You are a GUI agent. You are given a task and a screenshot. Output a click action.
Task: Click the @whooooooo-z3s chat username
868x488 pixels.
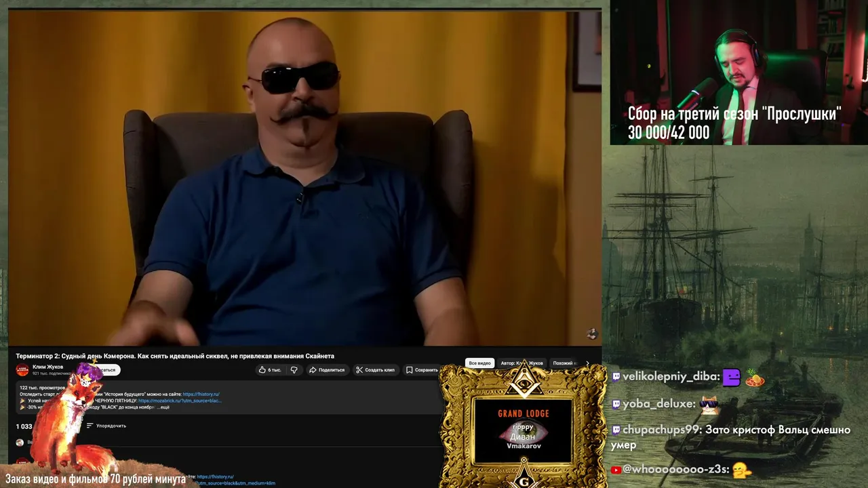[675, 469]
